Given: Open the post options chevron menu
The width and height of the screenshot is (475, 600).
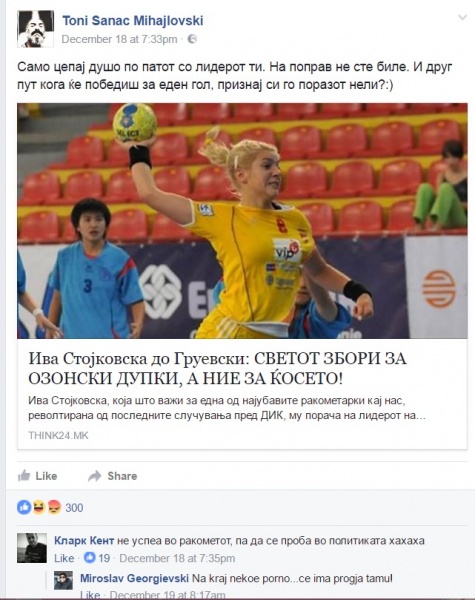Looking at the screenshot, I should click(x=462, y=18).
